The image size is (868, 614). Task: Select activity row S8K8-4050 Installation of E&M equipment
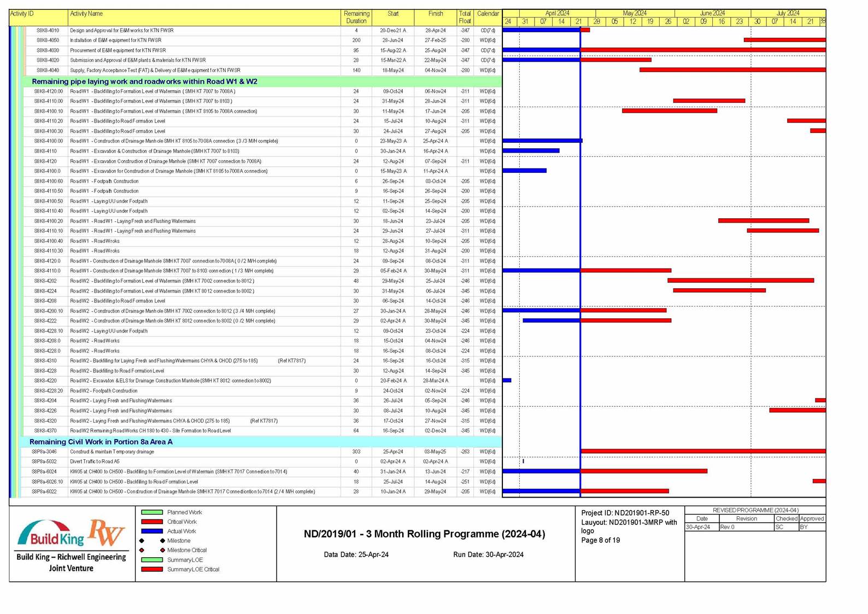(115, 40)
